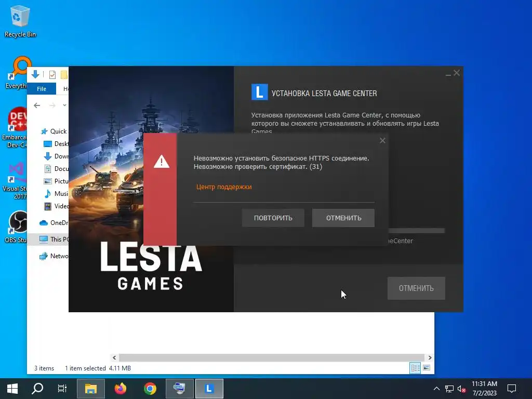Click the Explorer horizontal scrollbar track
Viewport: 532px width, 399px height.
(x=272, y=357)
